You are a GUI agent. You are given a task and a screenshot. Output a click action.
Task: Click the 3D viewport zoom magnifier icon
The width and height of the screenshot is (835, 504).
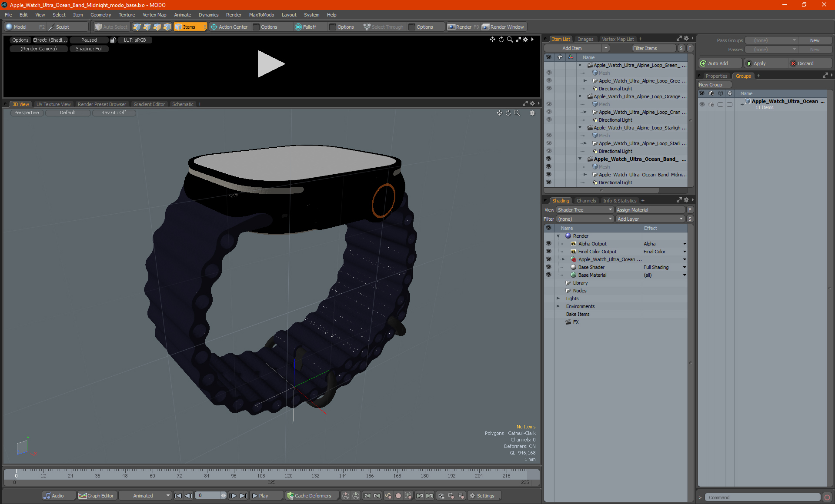(x=517, y=113)
